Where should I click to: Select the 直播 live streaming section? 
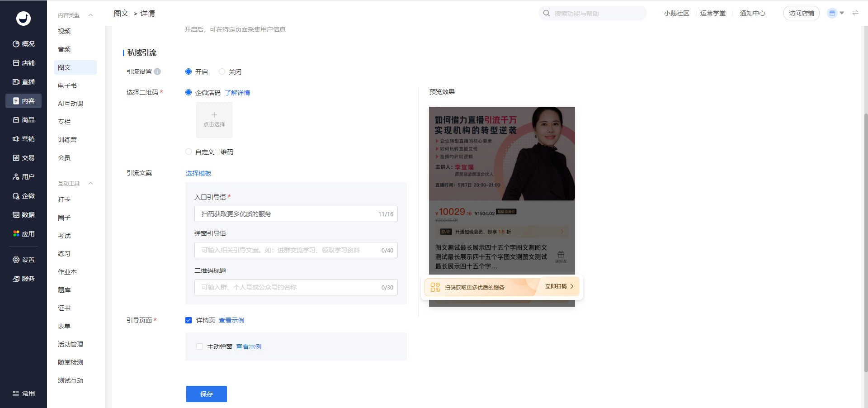tap(24, 82)
